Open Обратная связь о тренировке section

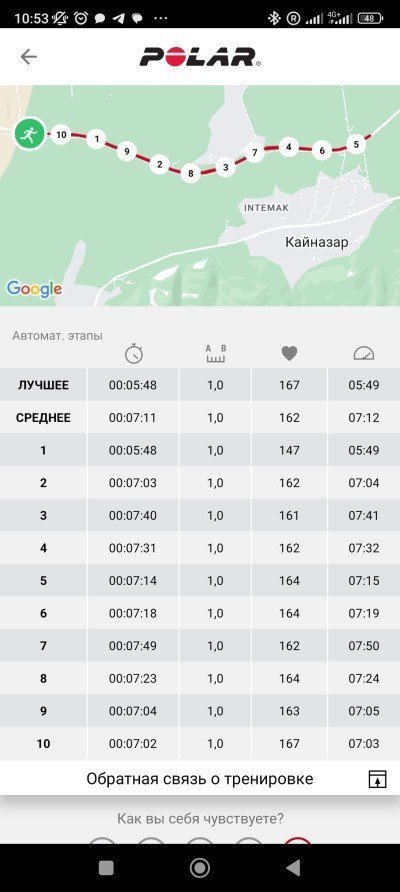(x=200, y=778)
